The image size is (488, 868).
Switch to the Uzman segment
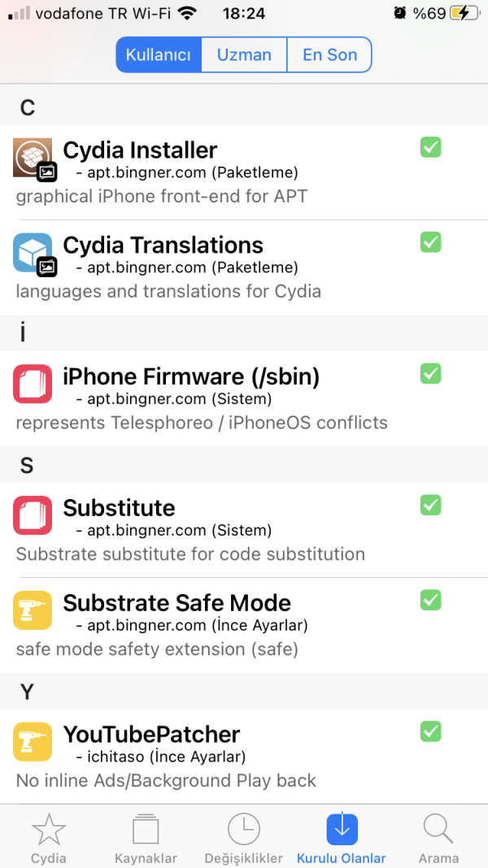(x=244, y=55)
